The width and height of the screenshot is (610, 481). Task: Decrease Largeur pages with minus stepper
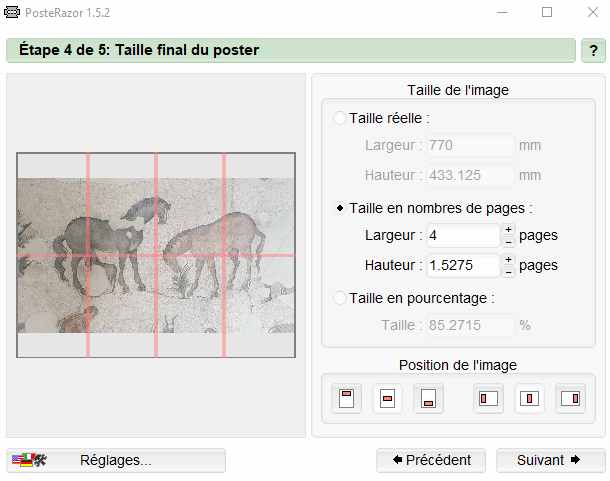click(508, 242)
